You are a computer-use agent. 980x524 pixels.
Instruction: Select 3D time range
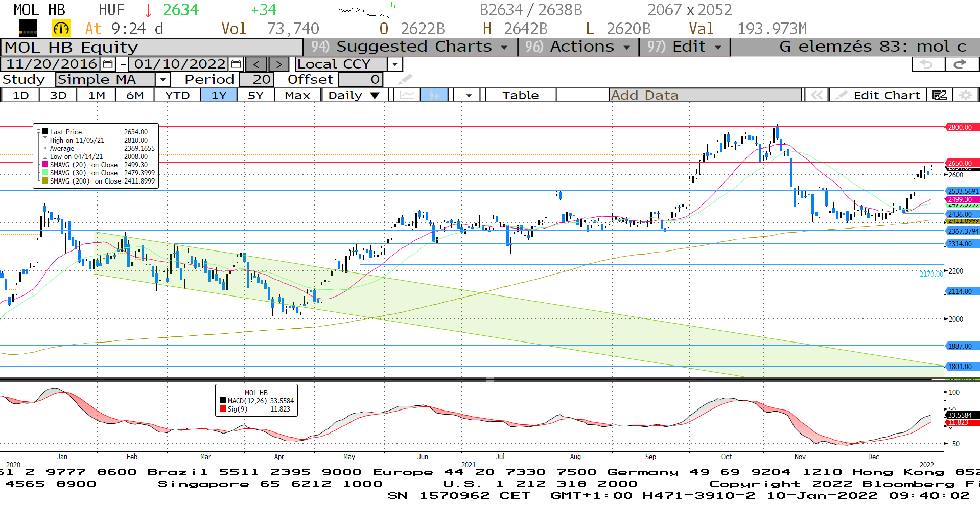click(x=58, y=95)
